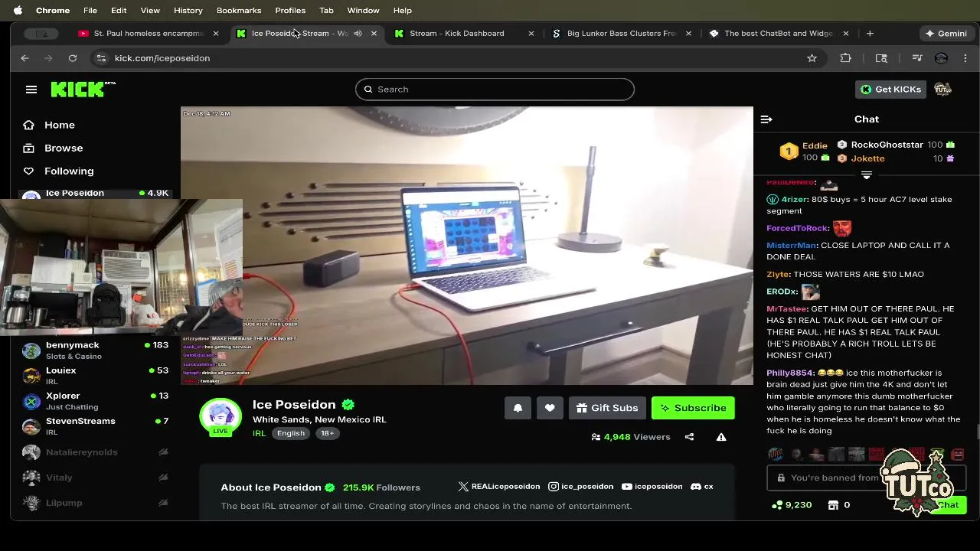
Task: Open Profiles menu in menu bar
Action: (290, 11)
